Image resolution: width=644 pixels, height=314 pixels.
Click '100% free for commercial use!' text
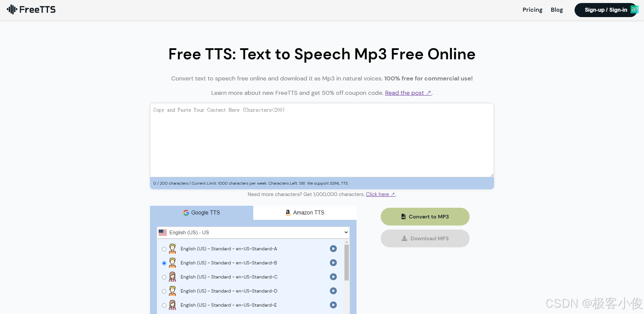pos(428,78)
